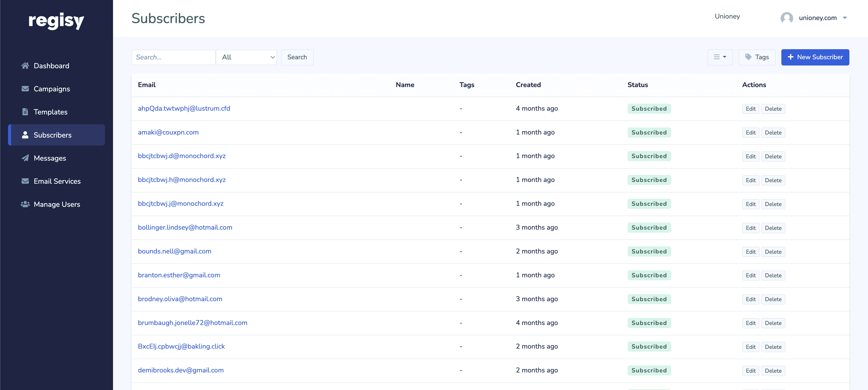The height and width of the screenshot is (390, 868).
Task: Click the Messages paper plane icon
Action: pyautogui.click(x=25, y=158)
